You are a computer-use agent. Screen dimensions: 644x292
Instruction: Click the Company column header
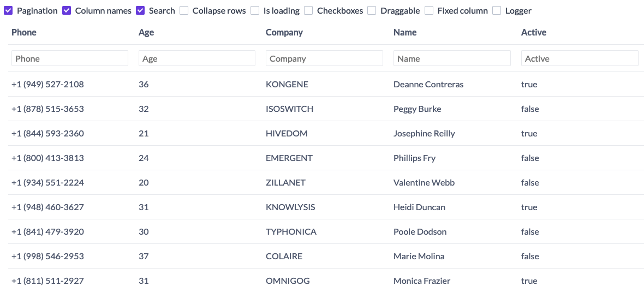click(x=284, y=32)
